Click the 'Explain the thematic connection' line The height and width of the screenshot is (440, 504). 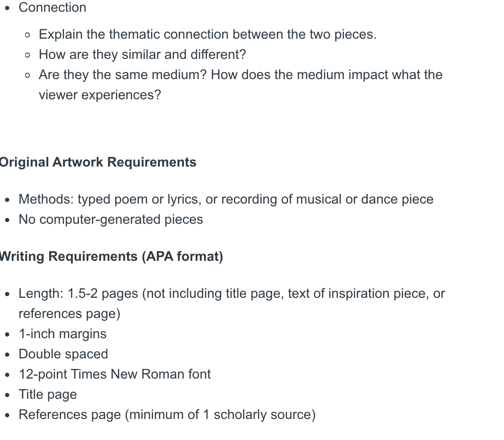point(208,34)
